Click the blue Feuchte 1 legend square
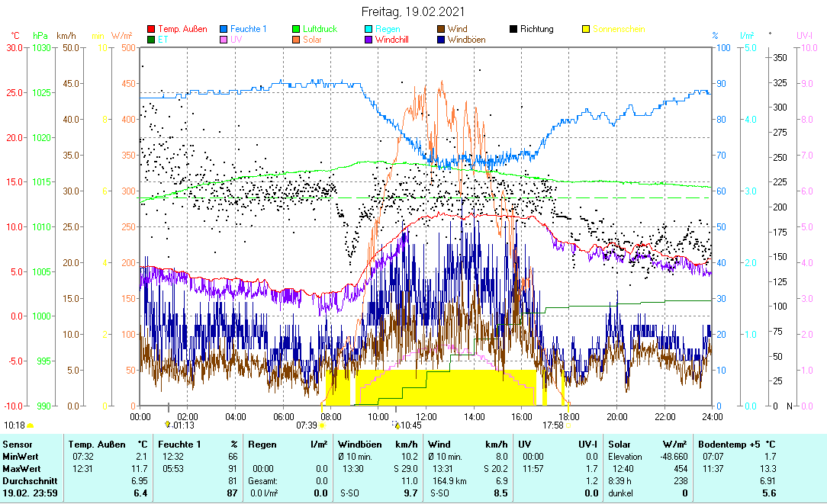Viewport: 827px width, 504px height. pyautogui.click(x=224, y=30)
